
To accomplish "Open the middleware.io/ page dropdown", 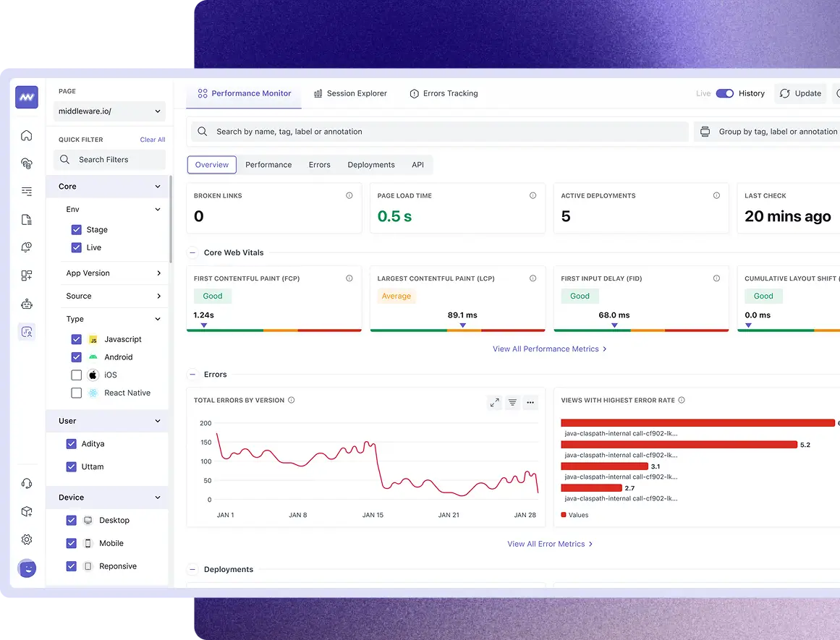I will pyautogui.click(x=110, y=111).
